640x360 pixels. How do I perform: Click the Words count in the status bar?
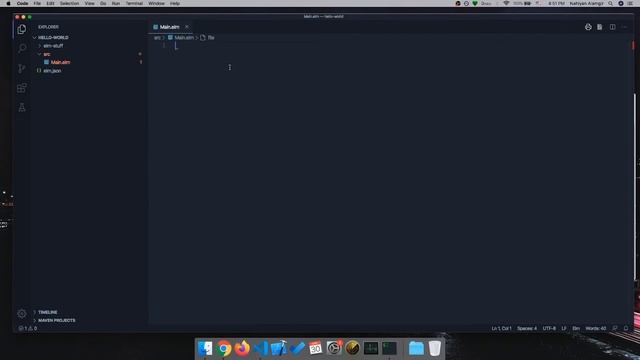(x=596, y=328)
